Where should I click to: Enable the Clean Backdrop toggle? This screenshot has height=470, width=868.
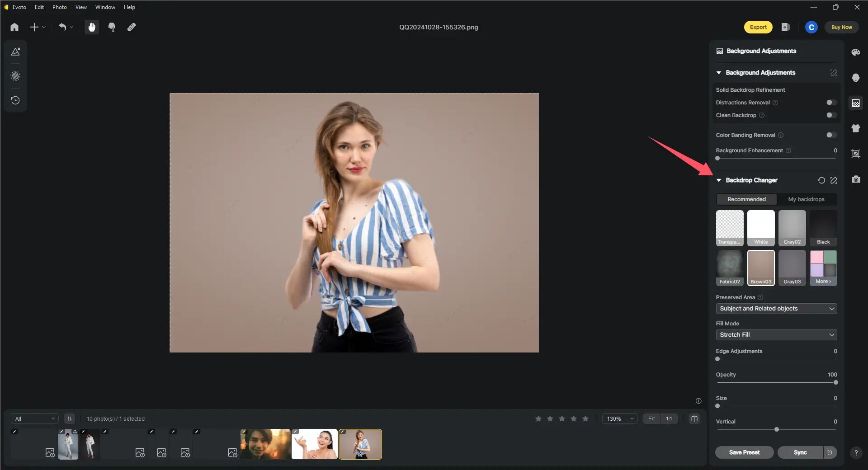(830, 115)
